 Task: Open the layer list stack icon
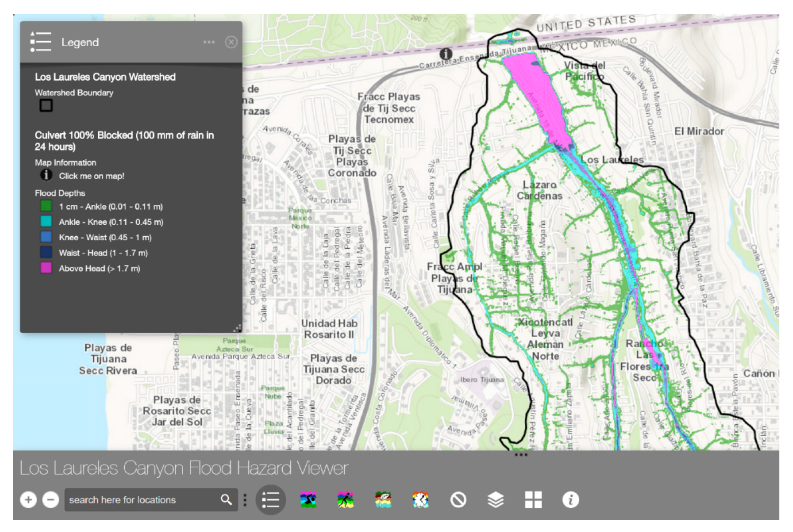(x=496, y=500)
